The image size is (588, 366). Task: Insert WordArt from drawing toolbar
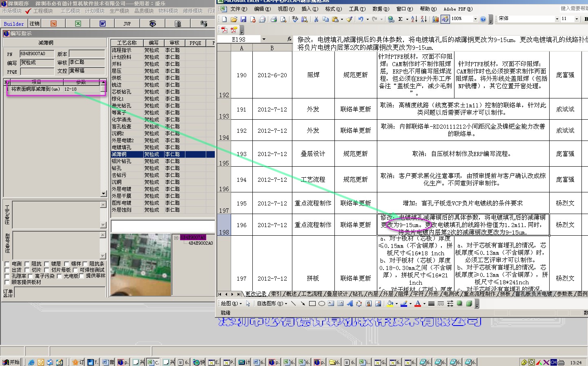(x=350, y=304)
